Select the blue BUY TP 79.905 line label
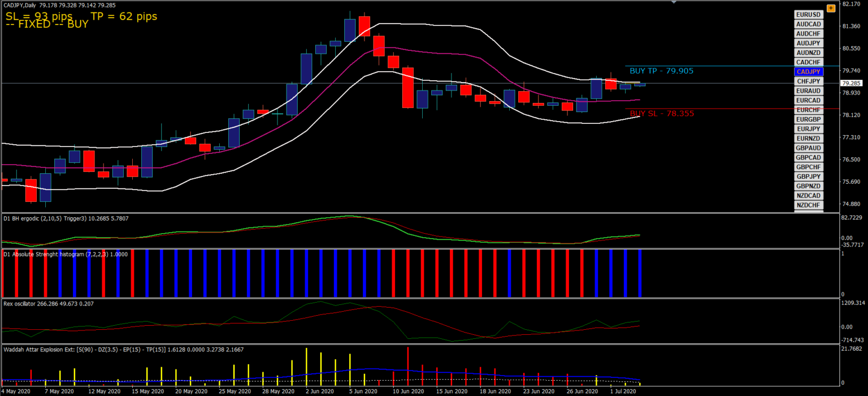The height and width of the screenshot is (396, 868). [x=661, y=71]
